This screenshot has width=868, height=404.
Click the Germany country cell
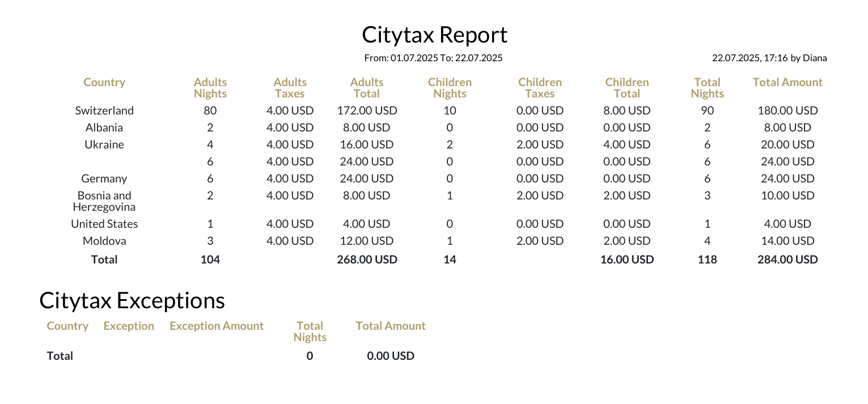click(x=104, y=178)
